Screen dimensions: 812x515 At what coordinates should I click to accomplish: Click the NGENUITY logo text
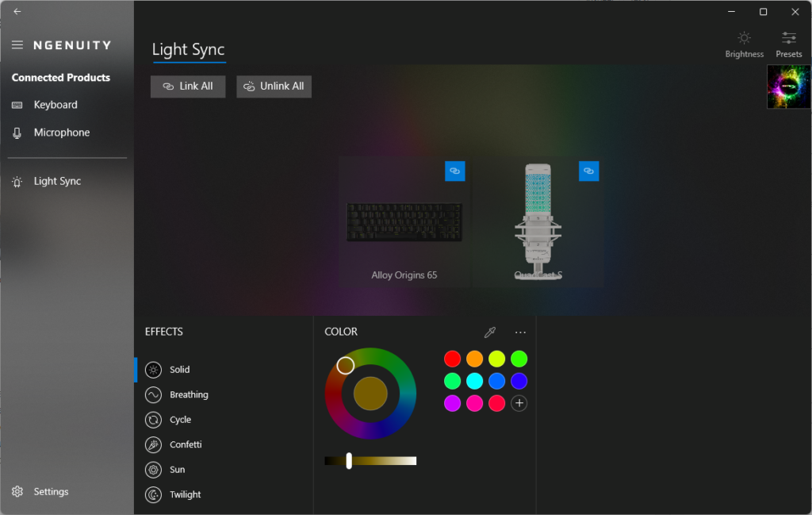72,45
